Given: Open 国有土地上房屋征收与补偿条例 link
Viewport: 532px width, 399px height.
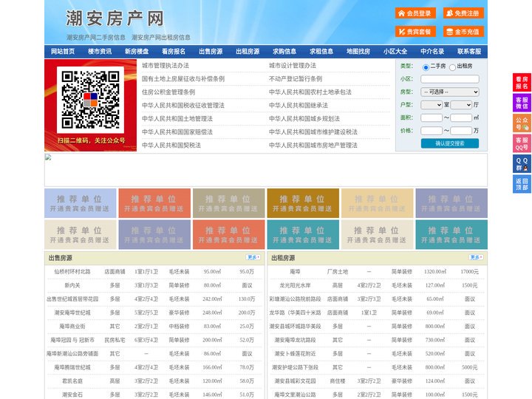Looking at the screenshot, I should pyautogui.click(x=183, y=79).
